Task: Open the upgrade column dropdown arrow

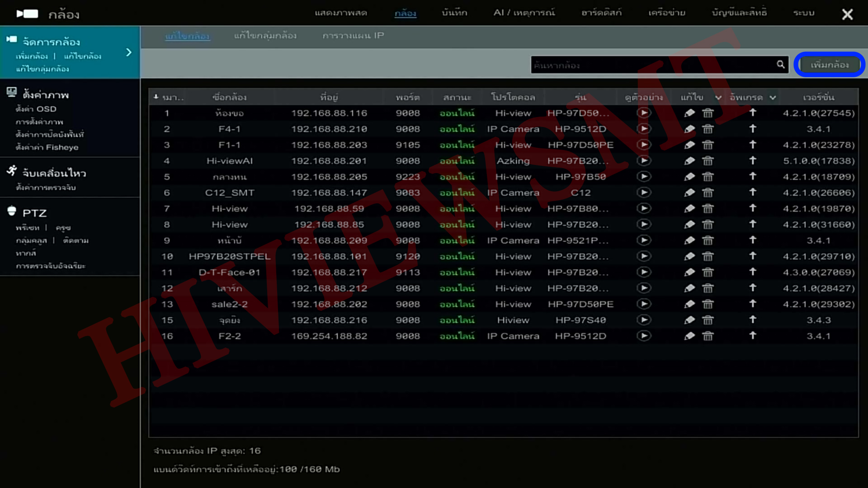Action: point(773,98)
